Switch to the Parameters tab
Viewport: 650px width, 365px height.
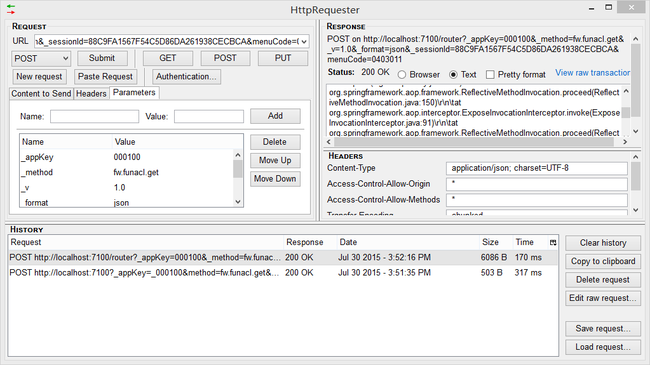coord(134,92)
